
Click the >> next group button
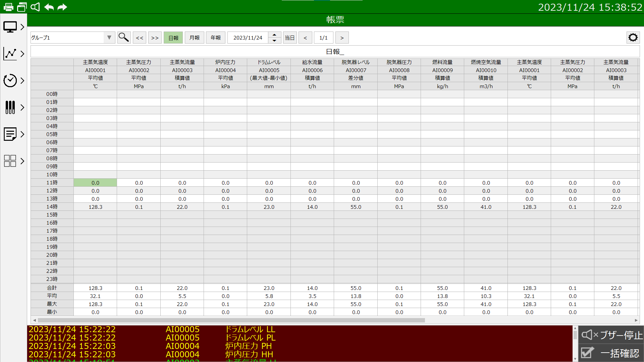pyautogui.click(x=155, y=38)
